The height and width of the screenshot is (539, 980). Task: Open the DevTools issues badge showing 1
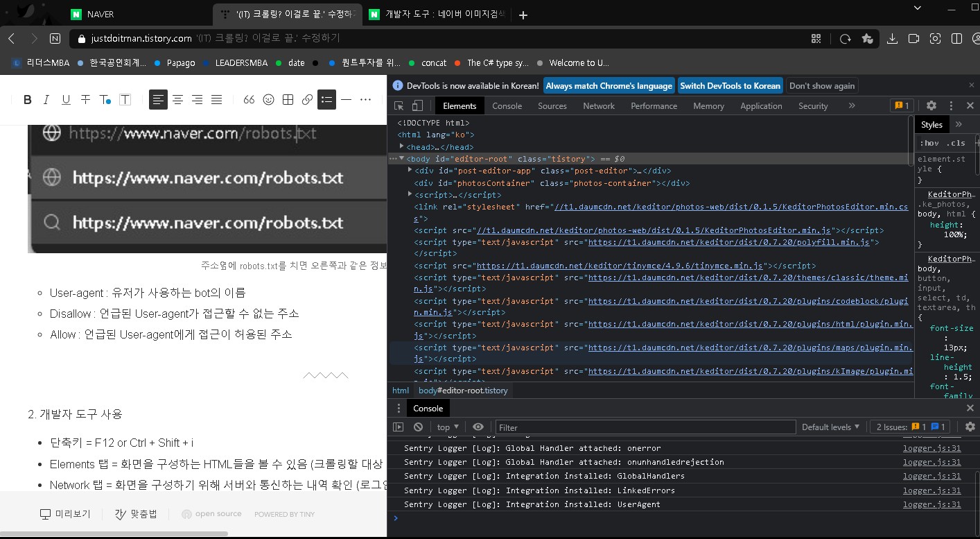[902, 105]
